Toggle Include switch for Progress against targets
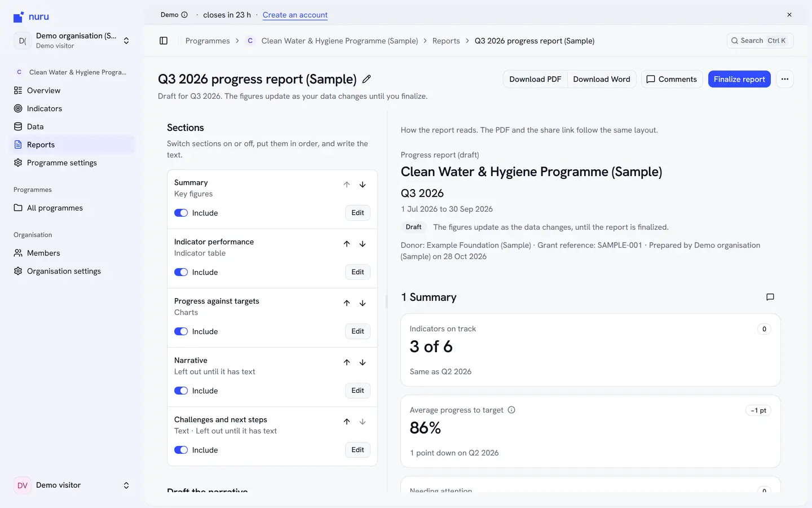 181,331
